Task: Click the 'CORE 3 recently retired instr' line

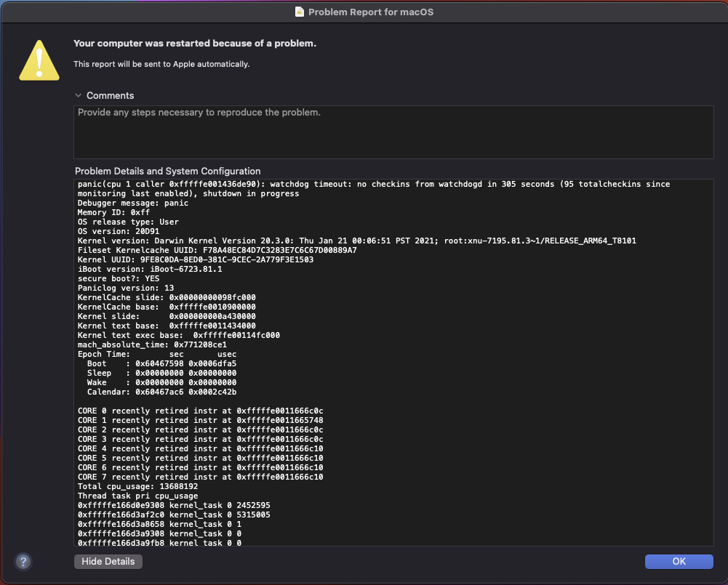Action: pyautogui.click(x=201, y=440)
